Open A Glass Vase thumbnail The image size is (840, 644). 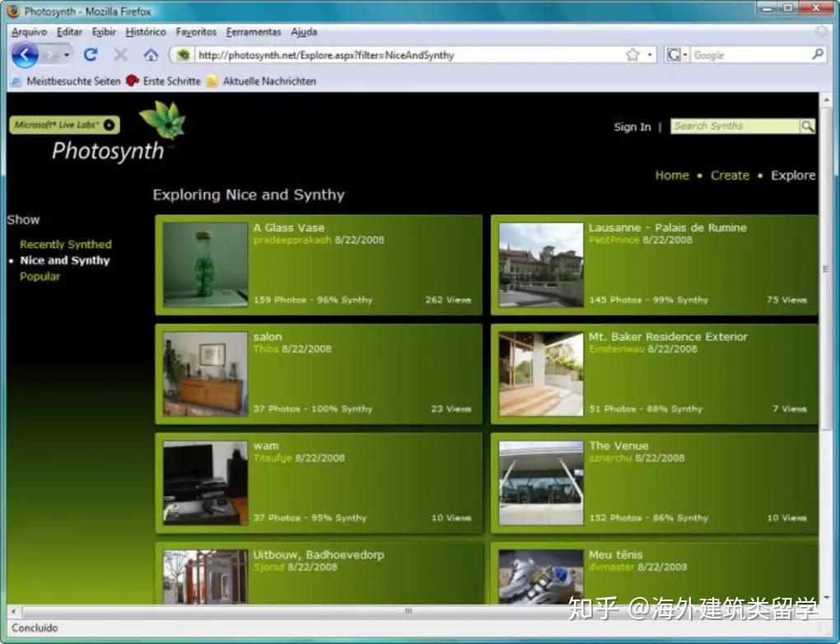point(206,264)
